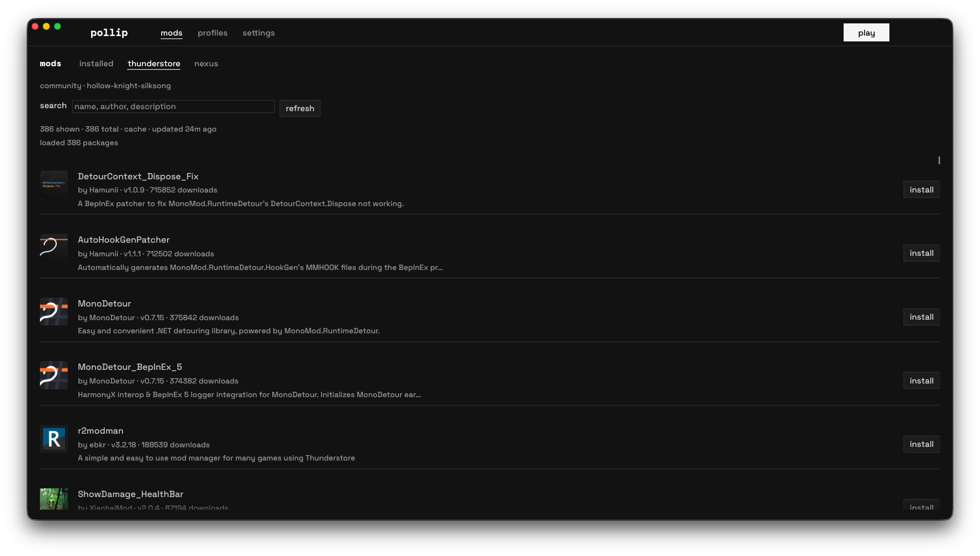This screenshot has width=980, height=556.
Task: Click the DetourContext_Dispose_Fix mod icon
Action: (x=54, y=184)
